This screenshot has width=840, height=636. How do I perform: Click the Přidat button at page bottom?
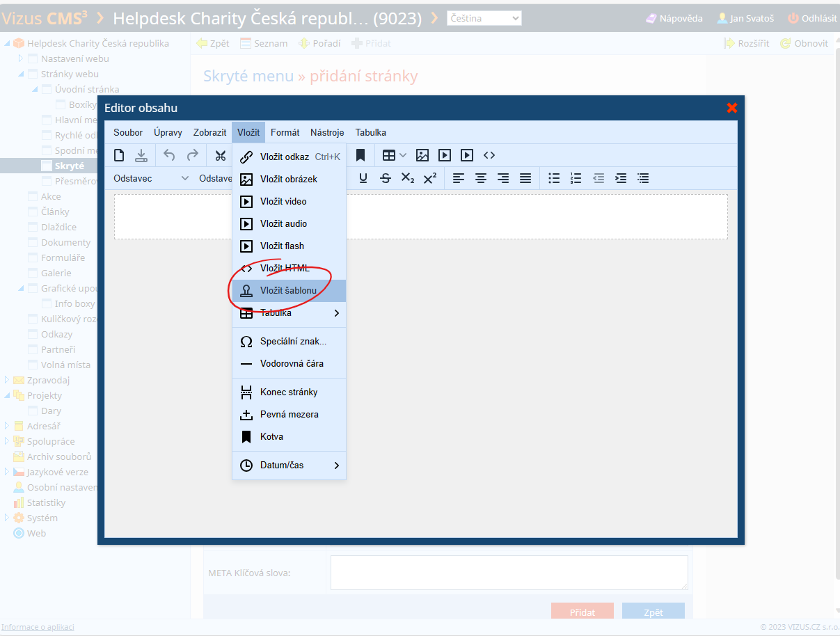(583, 612)
